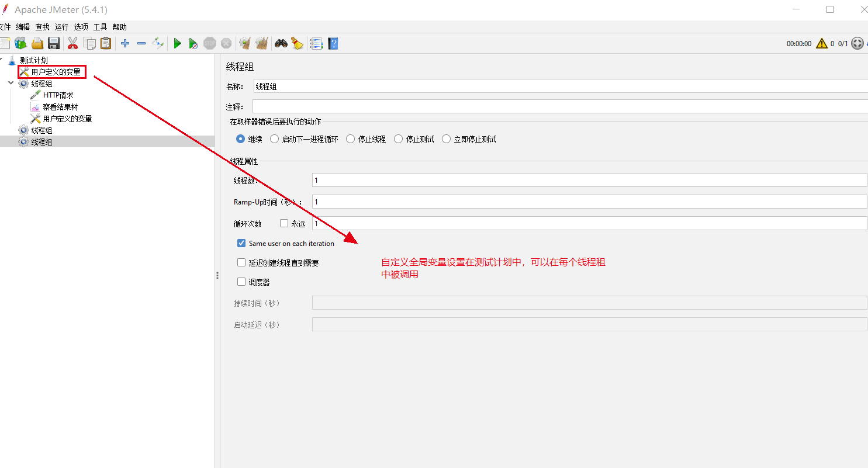Click the remote engines icon beside 0/1

(857, 43)
